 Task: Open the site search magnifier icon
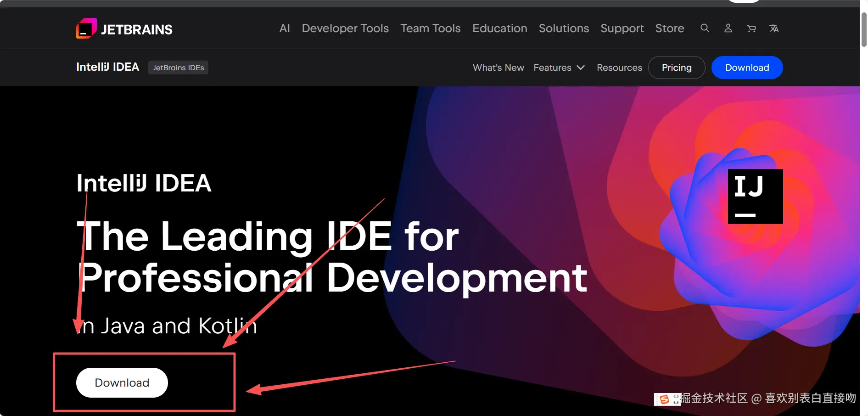[705, 28]
